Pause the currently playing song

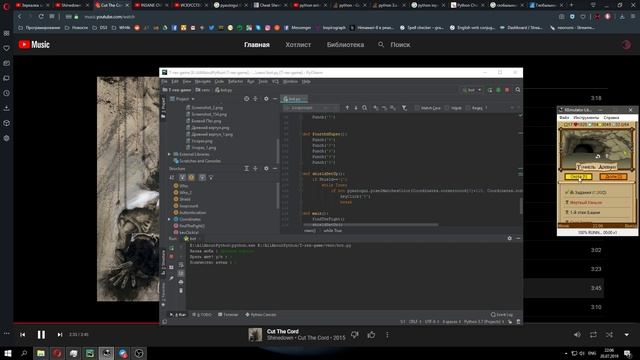[x=41, y=335]
